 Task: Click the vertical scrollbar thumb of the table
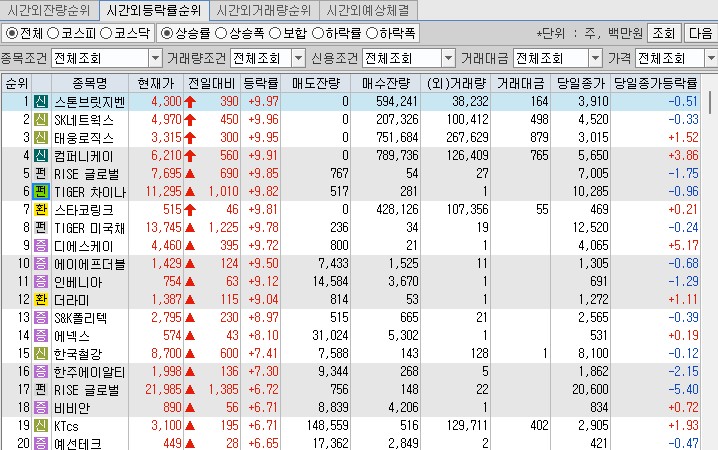click(x=710, y=103)
